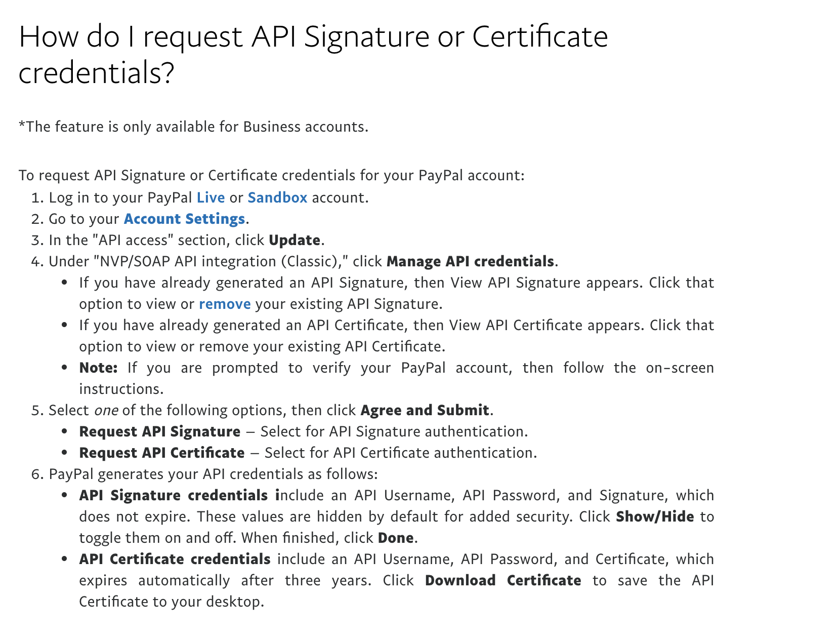
Task: Click the "PayPal generates your API credentials" step
Action: [213, 474]
